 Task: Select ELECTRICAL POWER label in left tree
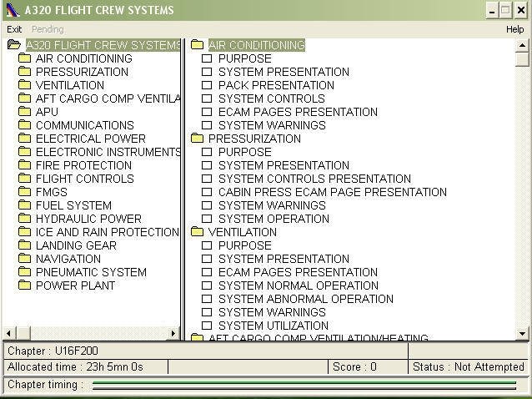click(x=91, y=139)
